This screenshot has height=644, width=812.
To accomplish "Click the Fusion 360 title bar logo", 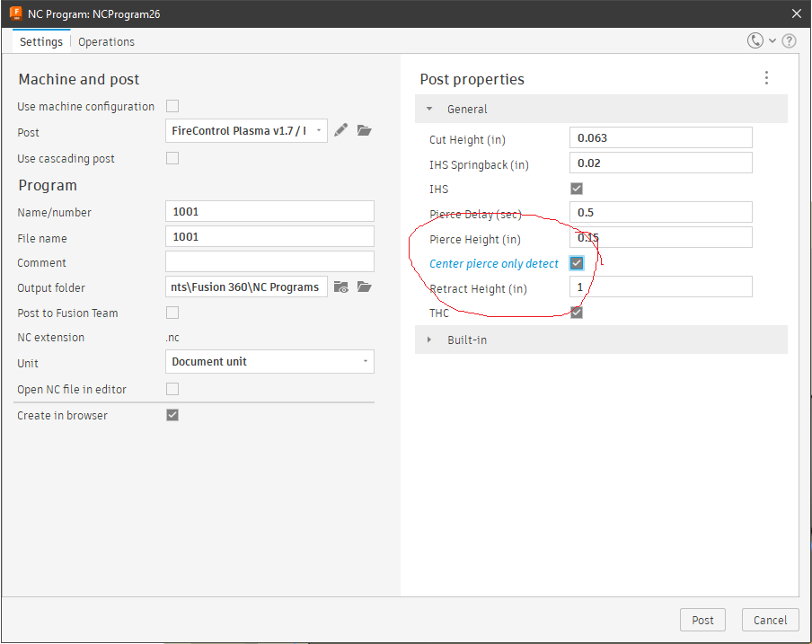I will coord(16,13).
